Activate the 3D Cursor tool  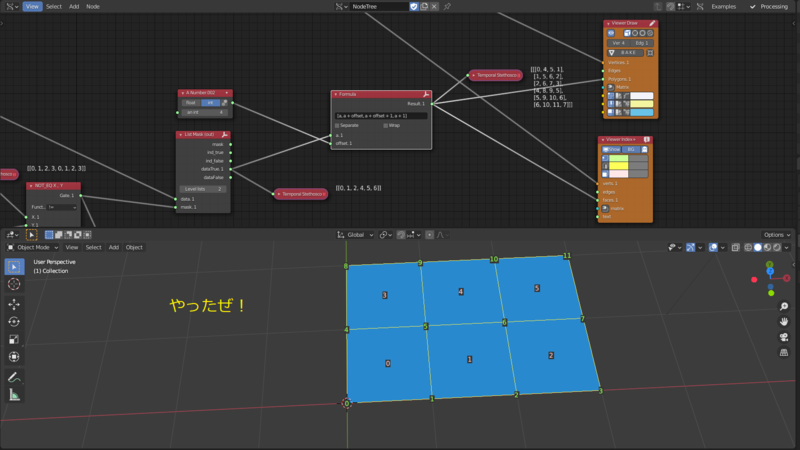pyautogui.click(x=14, y=284)
